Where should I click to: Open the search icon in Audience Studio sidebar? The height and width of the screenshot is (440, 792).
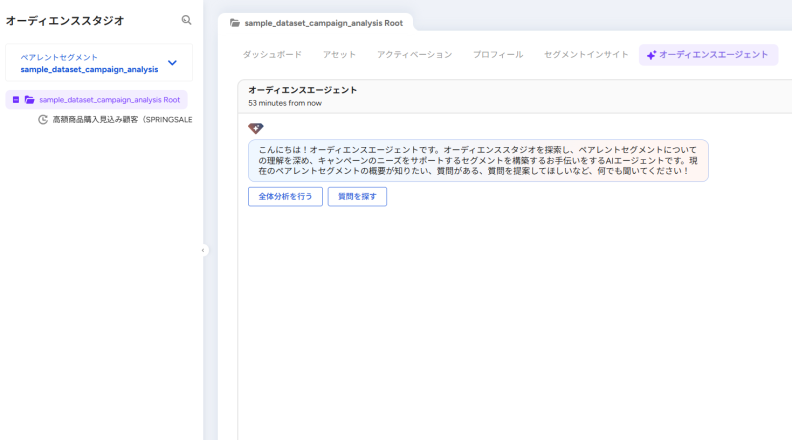pyautogui.click(x=186, y=20)
